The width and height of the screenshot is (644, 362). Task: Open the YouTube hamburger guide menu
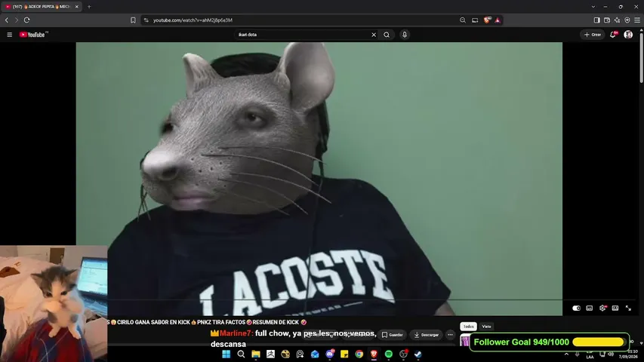pyautogui.click(x=10, y=35)
